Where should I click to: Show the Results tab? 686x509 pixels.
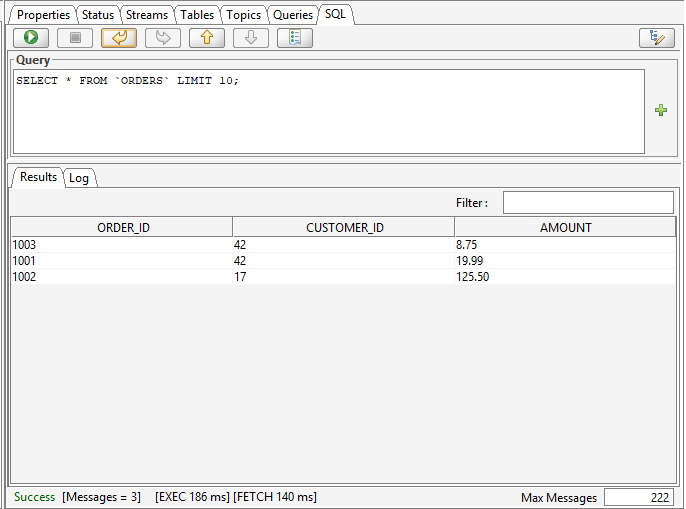click(38, 177)
